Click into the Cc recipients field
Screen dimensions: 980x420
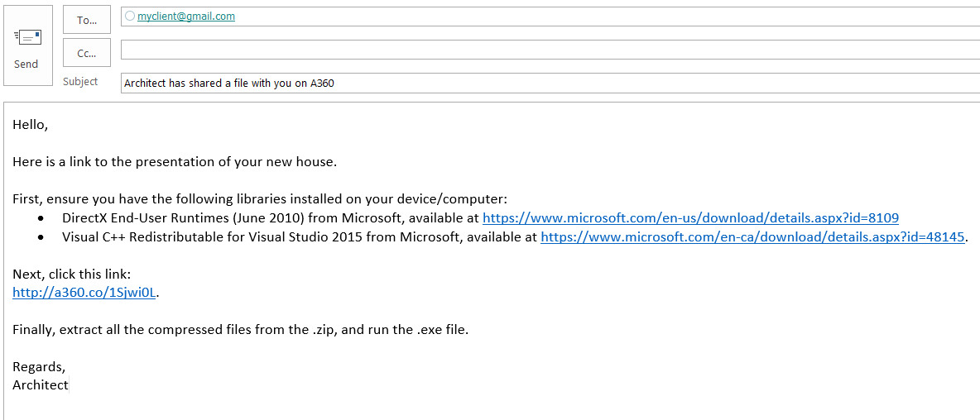point(546,50)
